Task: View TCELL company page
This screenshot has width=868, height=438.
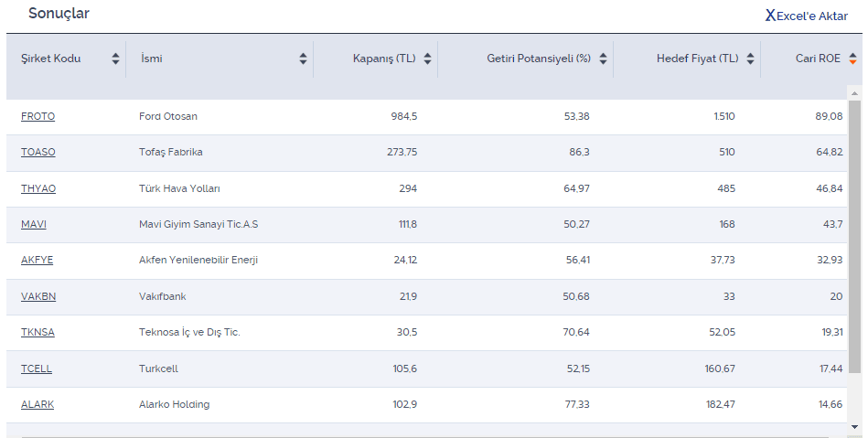Action: 37,369
